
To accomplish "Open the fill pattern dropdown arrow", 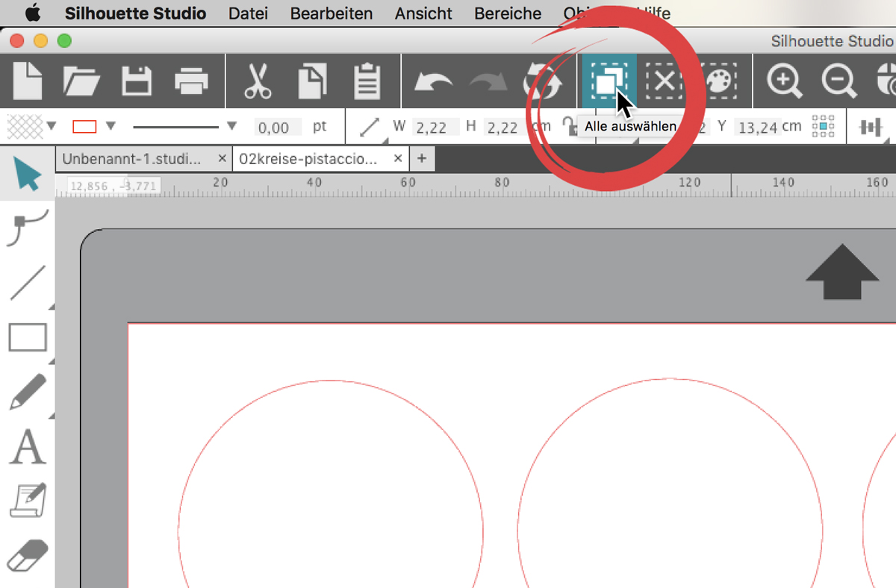I will [x=52, y=126].
